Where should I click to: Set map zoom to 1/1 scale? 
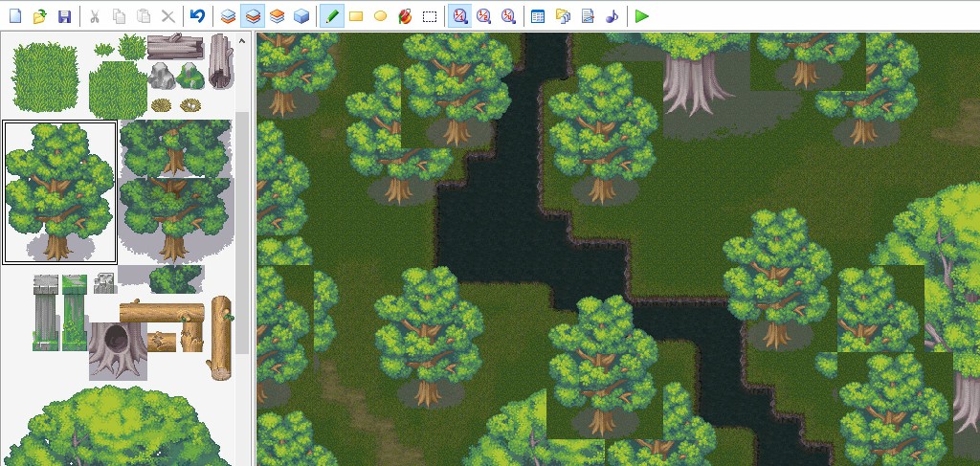(x=459, y=16)
